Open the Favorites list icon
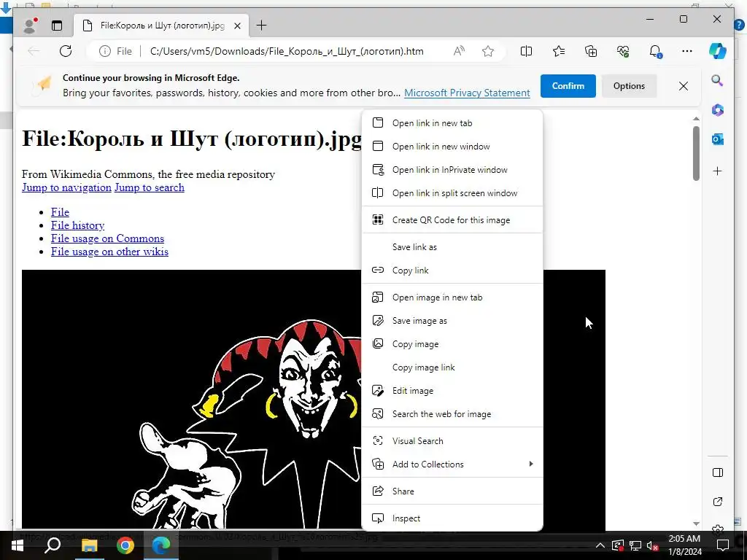747x560 pixels. pos(558,51)
